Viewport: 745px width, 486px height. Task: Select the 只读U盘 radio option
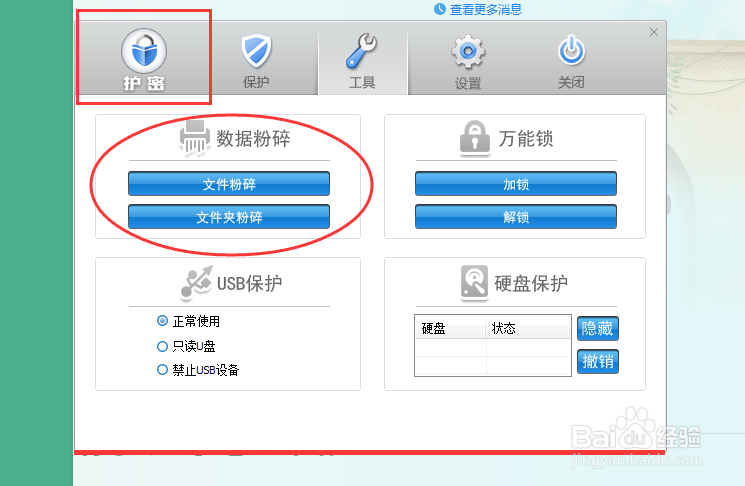[162, 346]
